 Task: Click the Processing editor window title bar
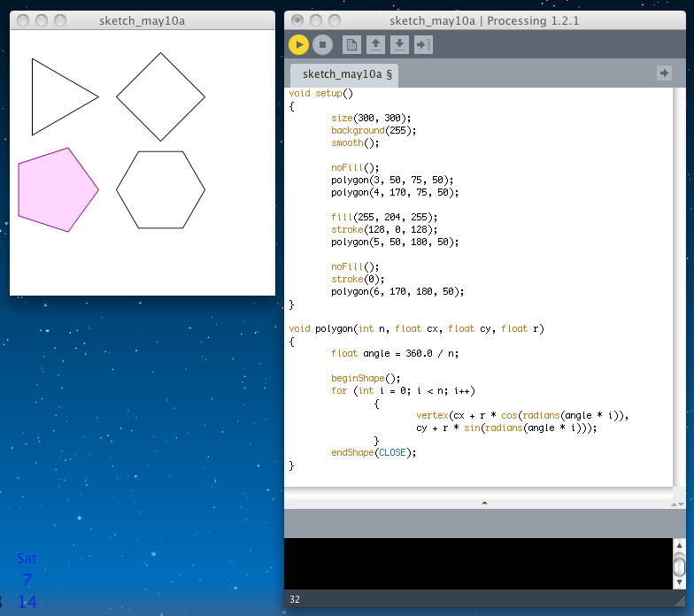[x=484, y=20]
